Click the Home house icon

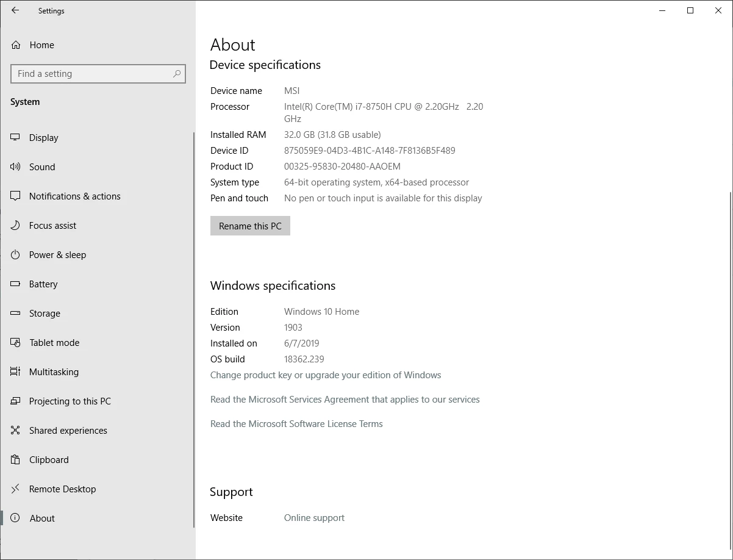coord(16,45)
